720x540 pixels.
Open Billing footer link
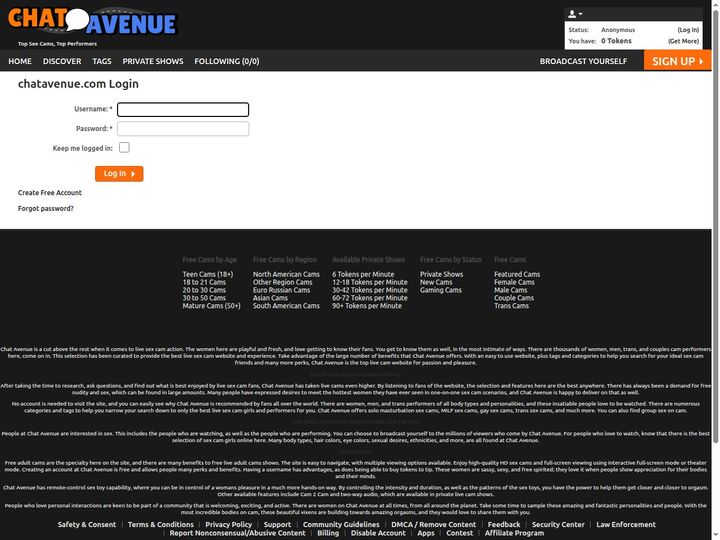328,533
